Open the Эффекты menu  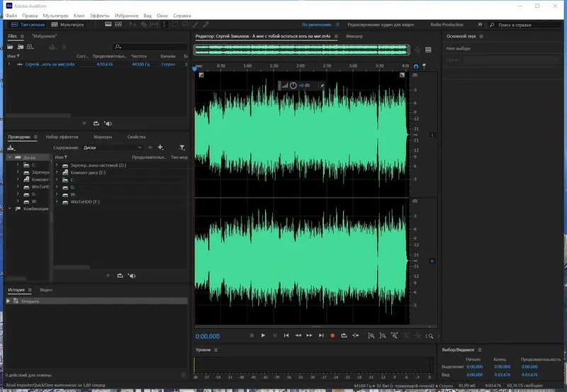pos(99,14)
